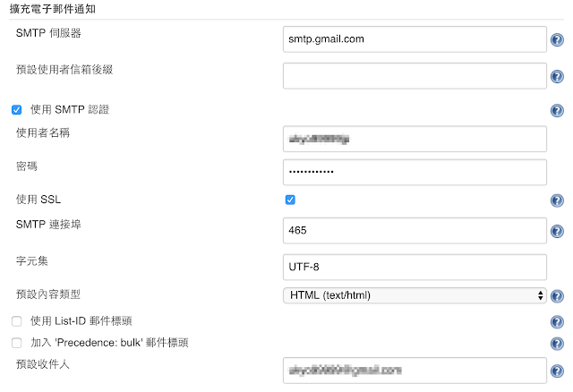This screenshot has width=573, height=392.
Task: Enable 加入 'Precedence: bulk' 郵件標頭 checkbox
Action: tap(16, 343)
